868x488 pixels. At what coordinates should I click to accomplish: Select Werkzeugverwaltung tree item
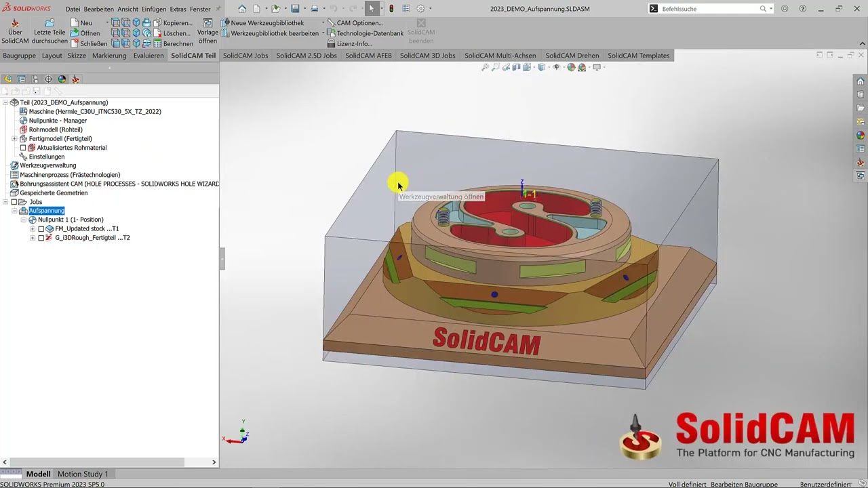[43, 165]
